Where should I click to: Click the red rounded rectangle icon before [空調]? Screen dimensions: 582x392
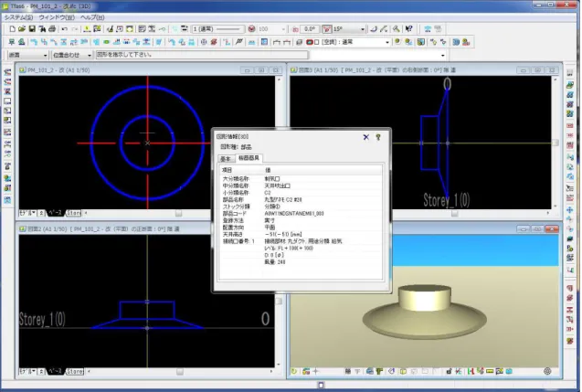coord(310,42)
